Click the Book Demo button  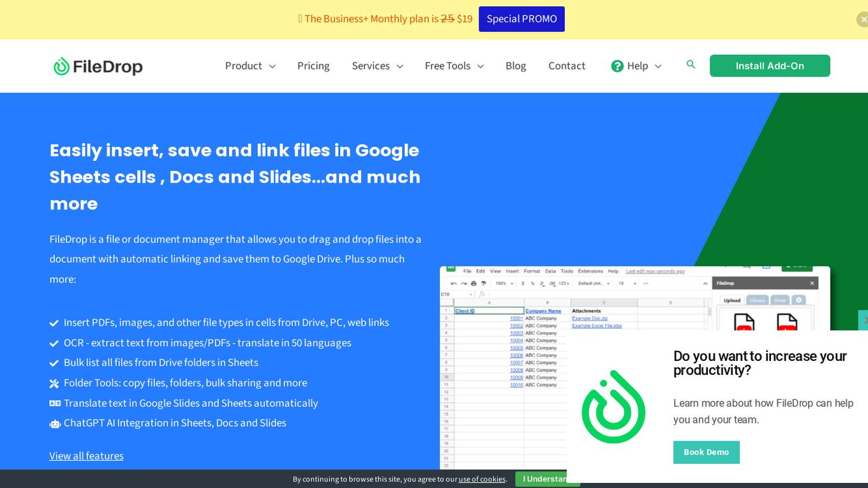tap(706, 452)
